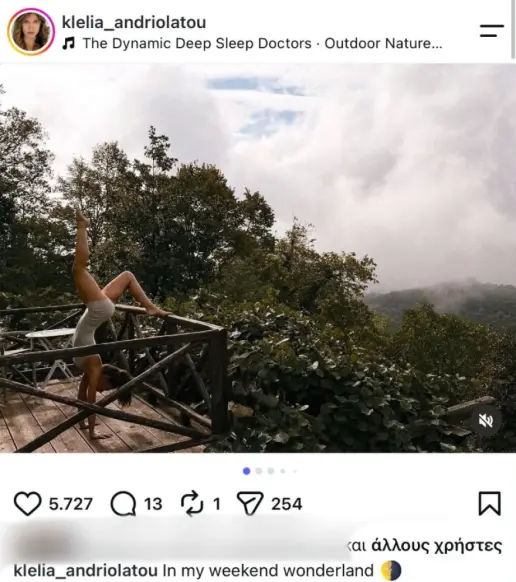Image resolution: width=516 pixels, height=582 pixels.
Task: Jump to second carousel dot
Action: pos(259,471)
